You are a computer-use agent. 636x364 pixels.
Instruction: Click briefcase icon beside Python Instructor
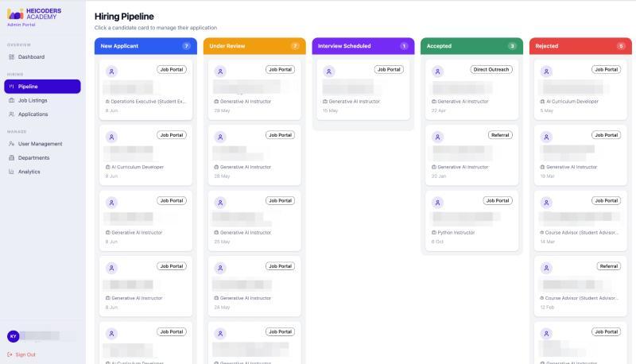pyautogui.click(x=434, y=233)
